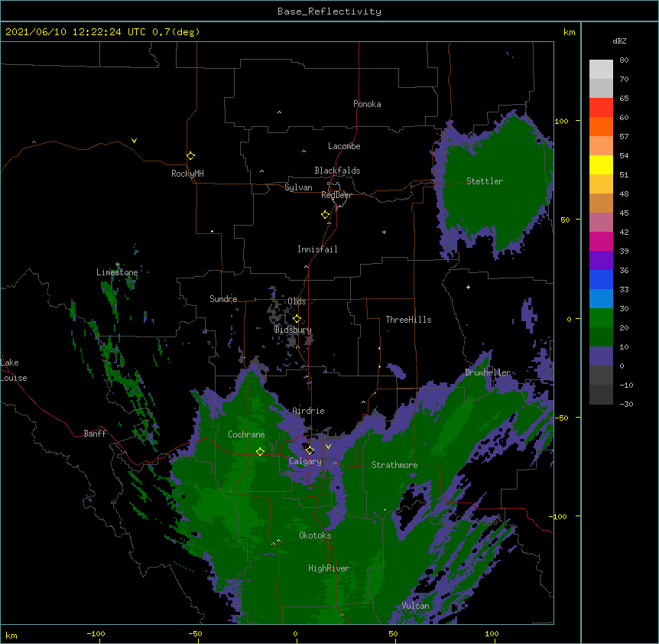Click the km unit label at bottom left
The height and width of the screenshot is (644, 659).
[11, 635]
